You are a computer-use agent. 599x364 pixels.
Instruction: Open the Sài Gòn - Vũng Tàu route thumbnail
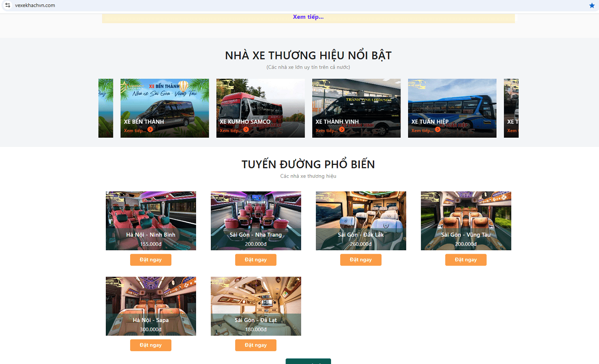(x=466, y=221)
